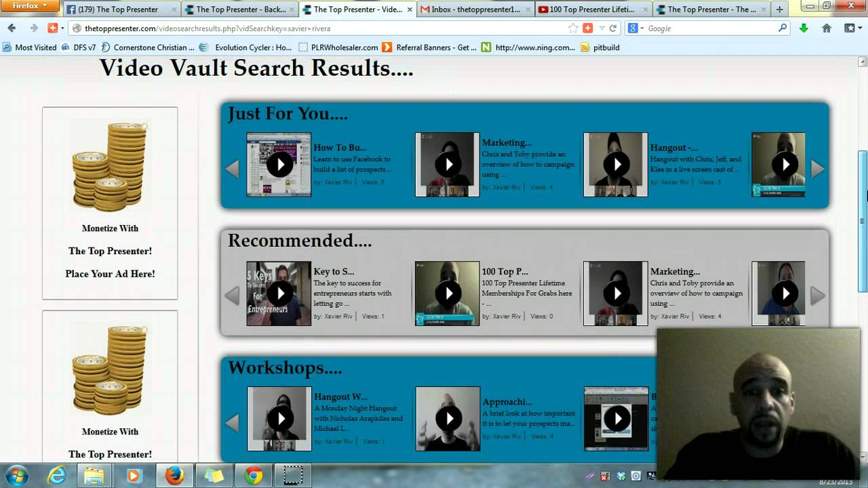Play the 'Marketing...' video in Just For You
868x488 pixels.
(448, 165)
